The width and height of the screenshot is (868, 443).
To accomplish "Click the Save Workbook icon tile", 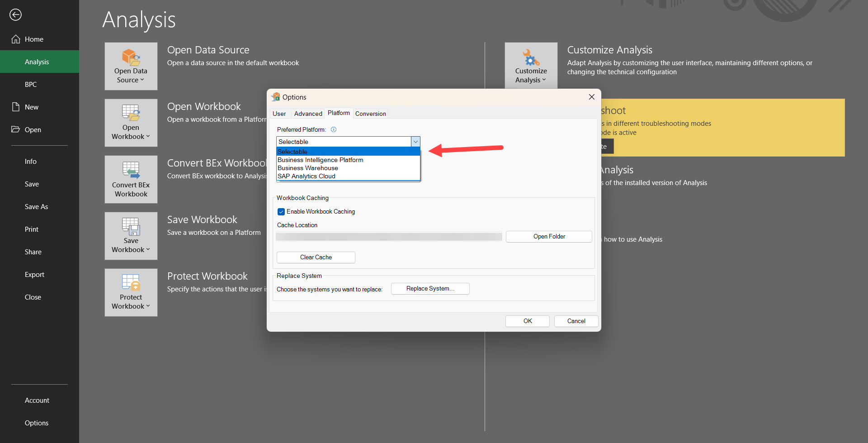I will (131, 226).
